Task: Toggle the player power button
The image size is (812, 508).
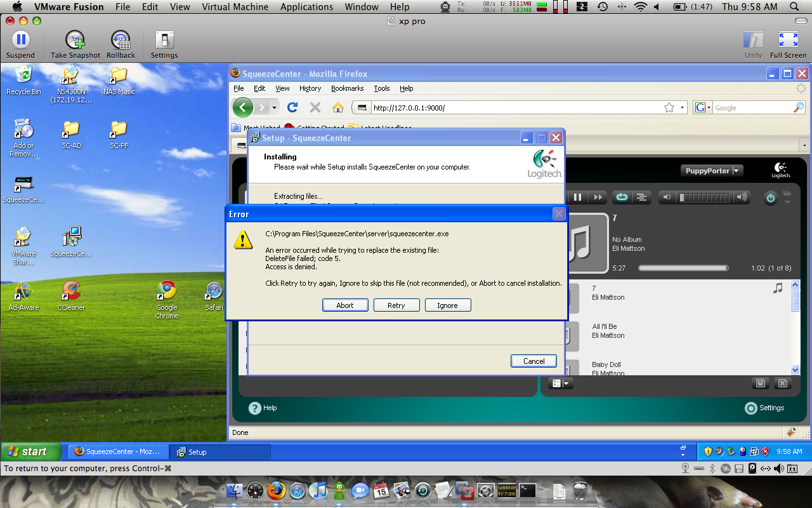Action: click(x=770, y=198)
